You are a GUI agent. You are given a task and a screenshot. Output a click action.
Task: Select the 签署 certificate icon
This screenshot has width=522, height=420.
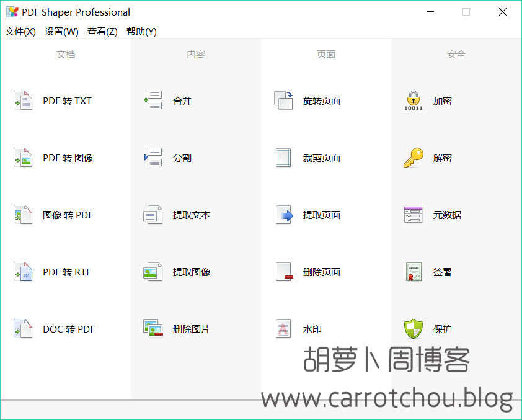[x=413, y=272]
